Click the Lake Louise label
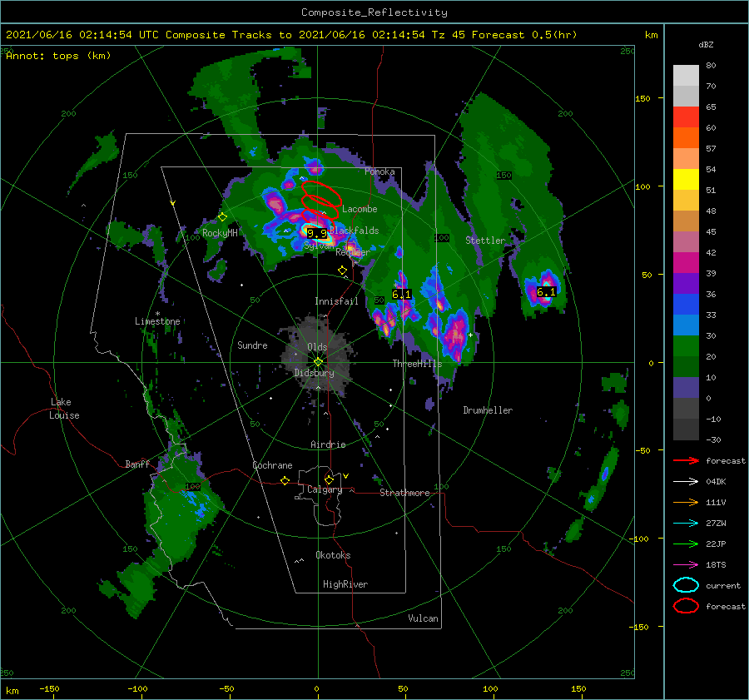The width and height of the screenshot is (749, 700). [64, 409]
